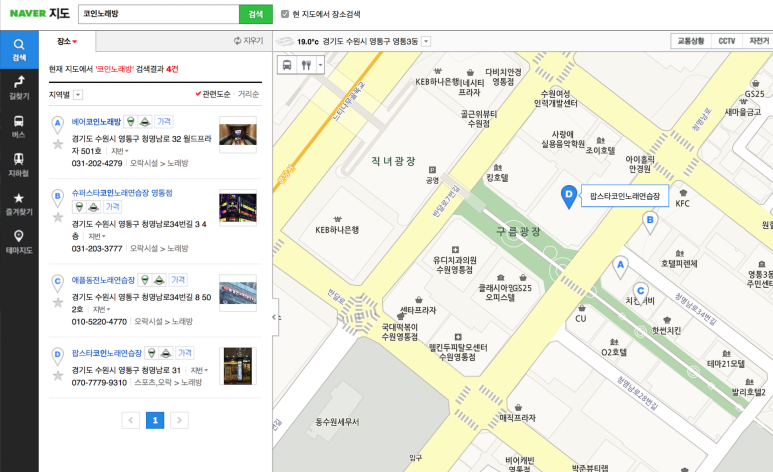This screenshot has height=472, width=773.
Task: Toggle 현 지도에서 장소검색 checkbox
Action: (284, 14)
